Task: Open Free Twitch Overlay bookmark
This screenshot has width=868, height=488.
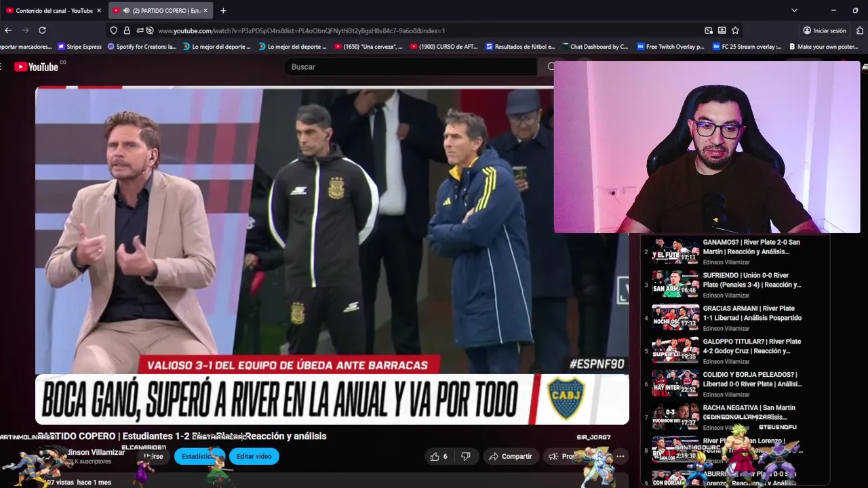Action: [670, 47]
